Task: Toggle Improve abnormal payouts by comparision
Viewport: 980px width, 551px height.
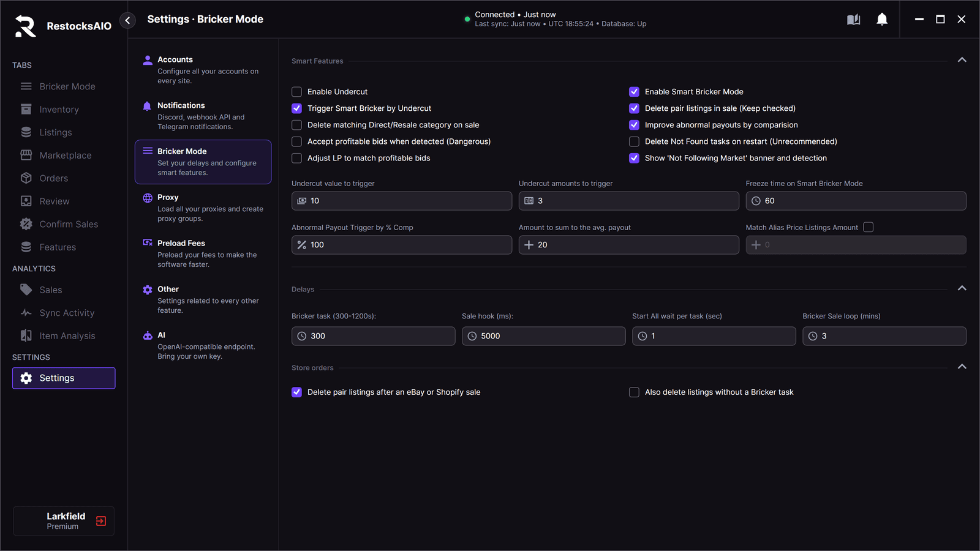Action: pyautogui.click(x=635, y=125)
